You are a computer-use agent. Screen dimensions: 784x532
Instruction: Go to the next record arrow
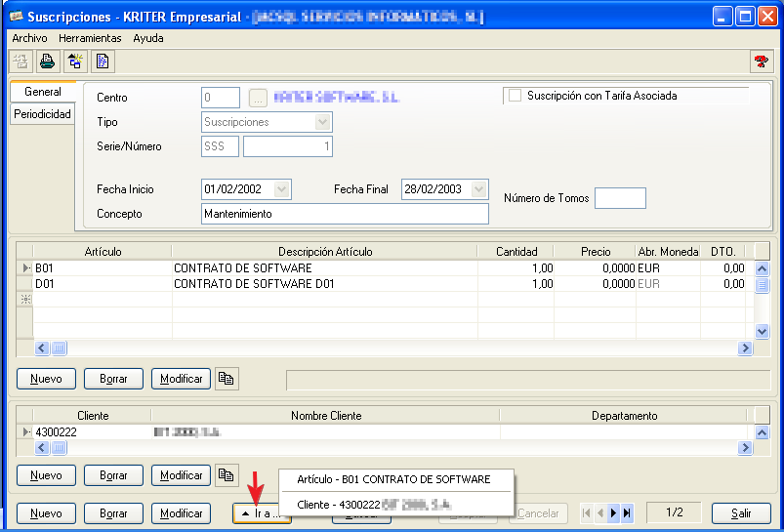(x=613, y=513)
